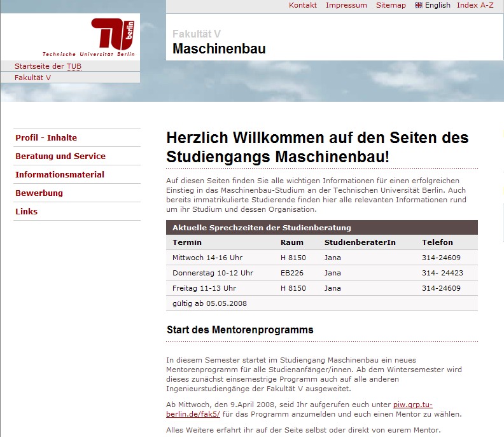The height and width of the screenshot is (437, 504).
Task: Go to the Sitemap
Action: tap(391, 5)
